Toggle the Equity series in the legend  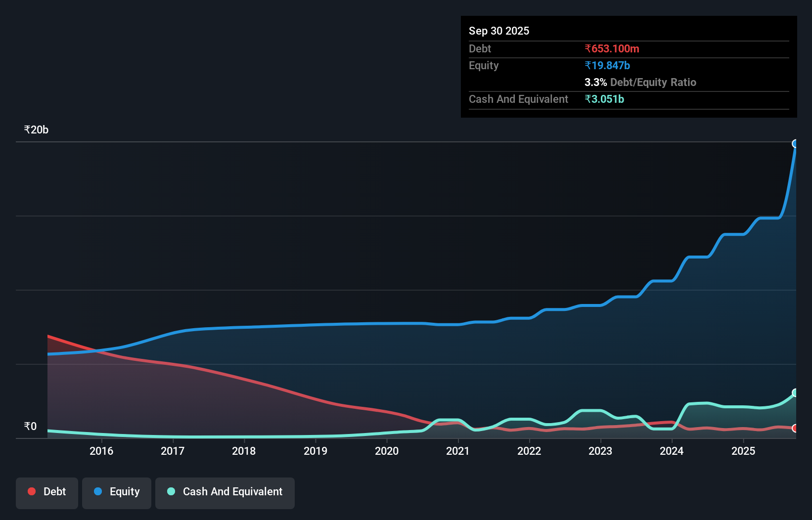pos(116,492)
